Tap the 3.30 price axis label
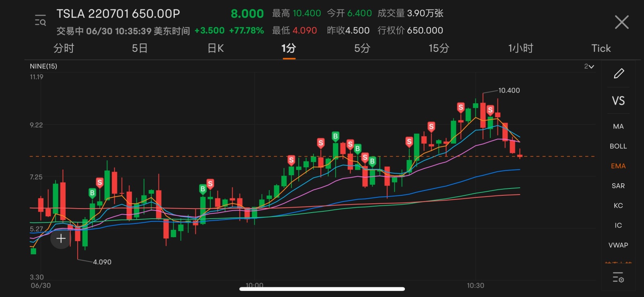 (x=37, y=277)
